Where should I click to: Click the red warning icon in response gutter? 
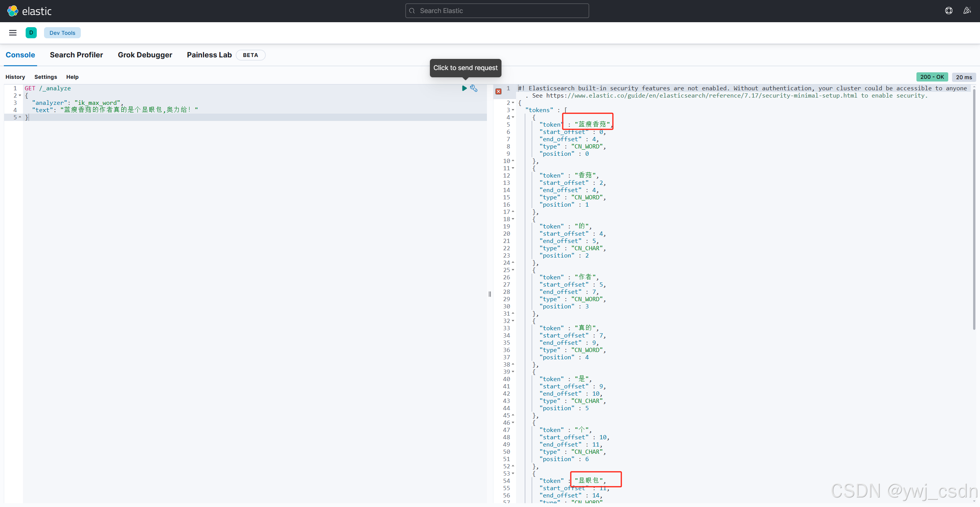[x=498, y=91]
